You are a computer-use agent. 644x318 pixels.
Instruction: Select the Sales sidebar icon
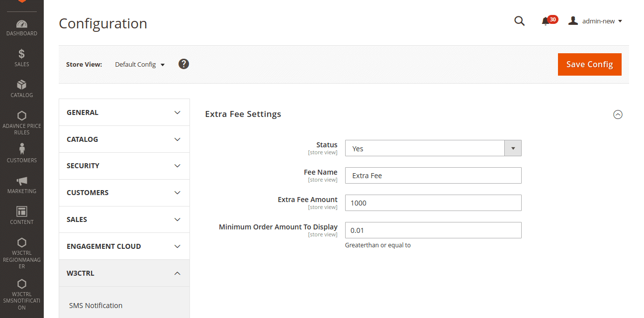point(22,57)
